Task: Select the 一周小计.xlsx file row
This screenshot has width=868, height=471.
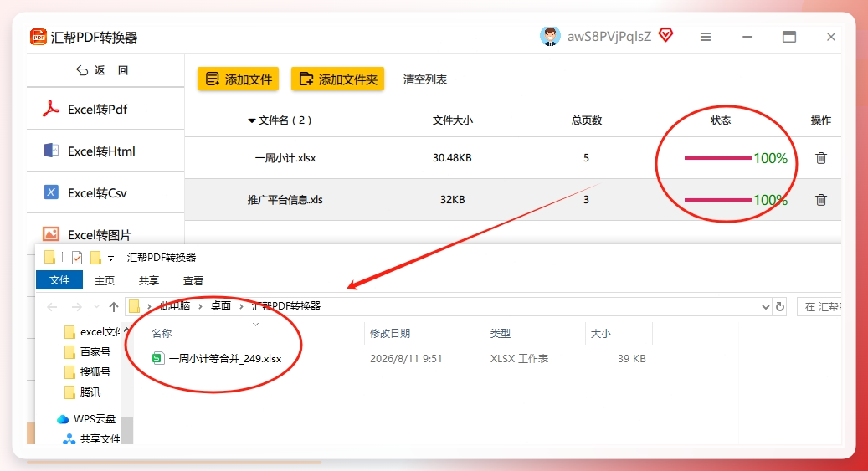Action: (x=512, y=158)
